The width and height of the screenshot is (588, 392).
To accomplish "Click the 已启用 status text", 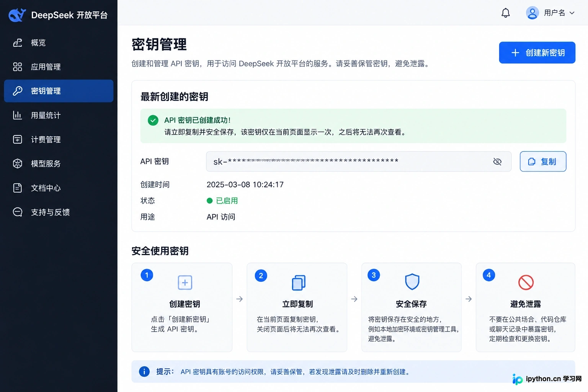I will coord(227,201).
